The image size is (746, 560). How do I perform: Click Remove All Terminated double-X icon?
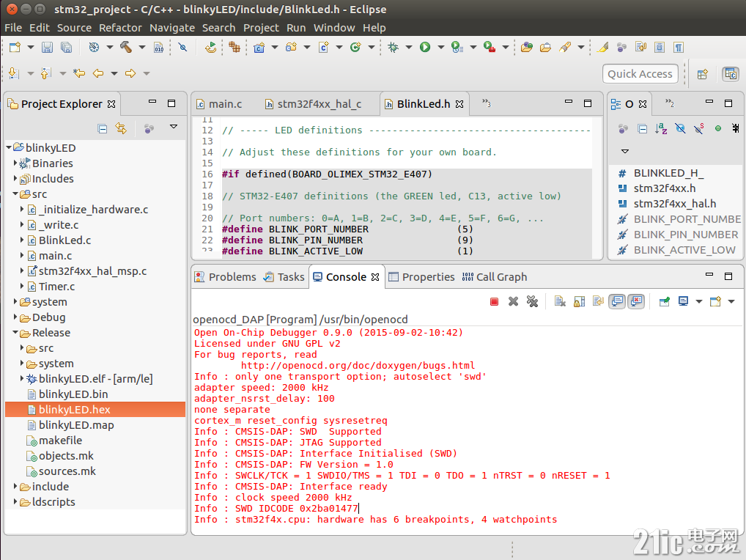[x=532, y=301]
